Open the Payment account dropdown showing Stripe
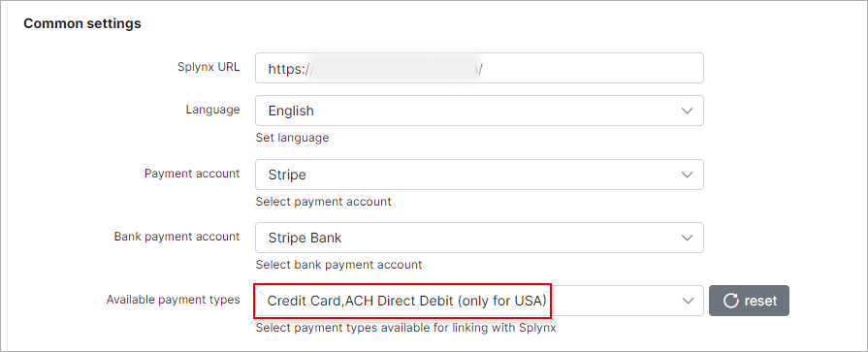The width and height of the screenshot is (868, 352). click(x=479, y=175)
